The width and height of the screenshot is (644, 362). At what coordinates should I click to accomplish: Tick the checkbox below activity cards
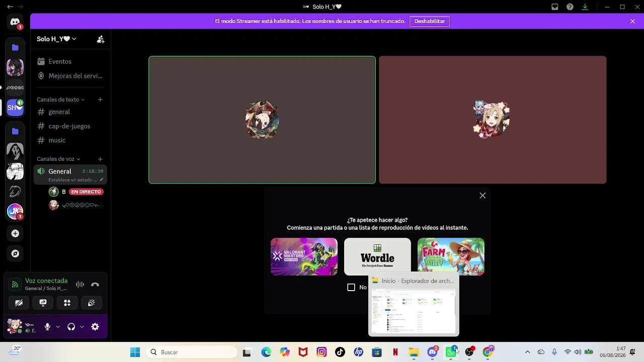tap(351, 287)
